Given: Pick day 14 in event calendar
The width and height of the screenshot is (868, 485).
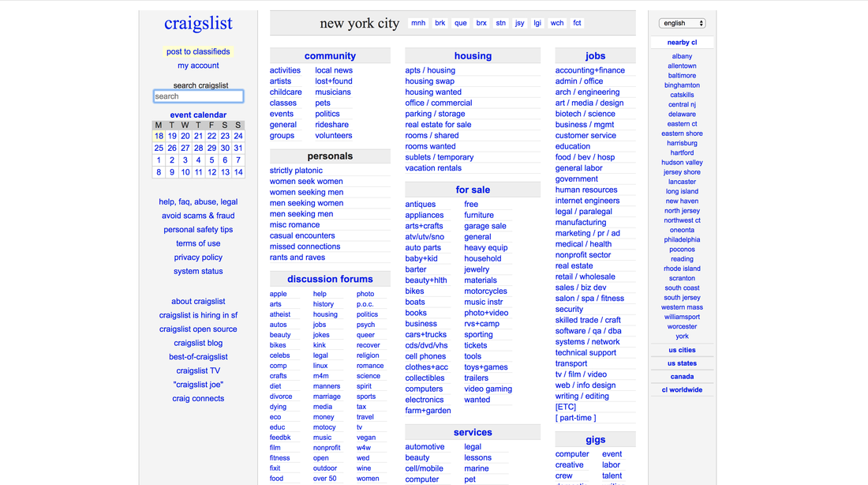Looking at the screenshot, I should [238, 172].
